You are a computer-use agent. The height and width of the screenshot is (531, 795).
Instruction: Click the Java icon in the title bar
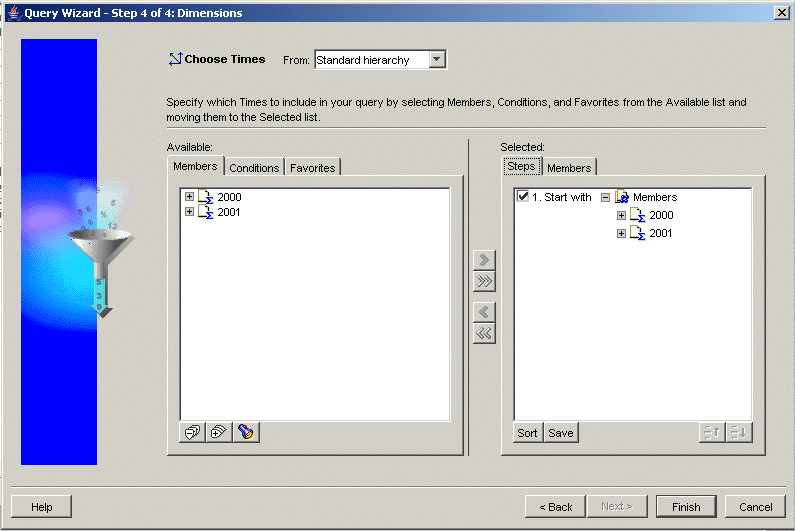coord(14,13)
